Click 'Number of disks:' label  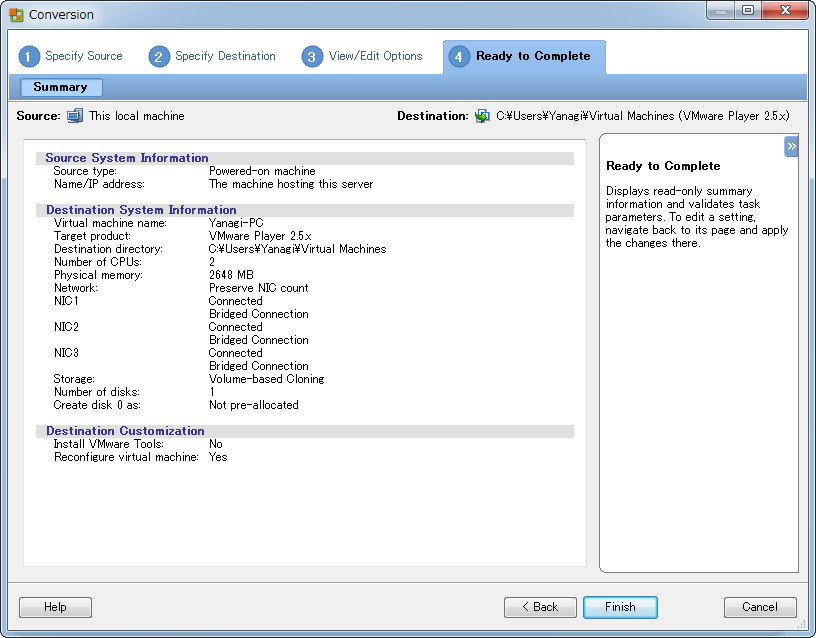point(97,392)
